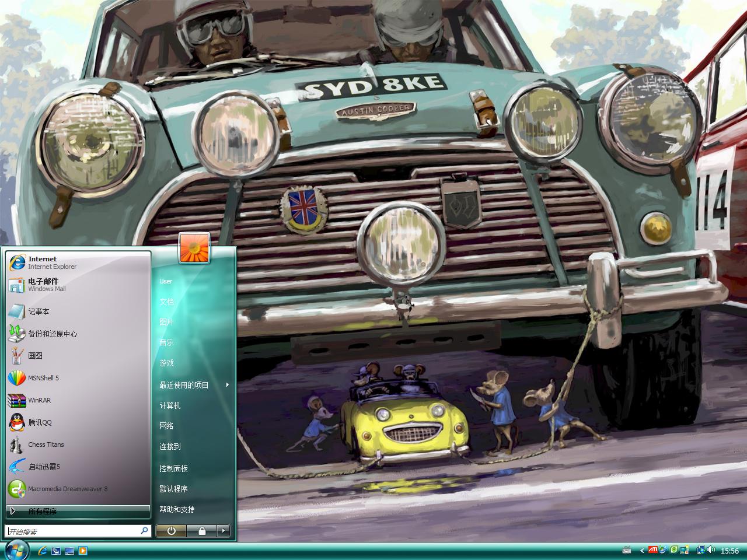Launch 启动迅雷5 downloader
Screen dimensions: 747x560
pyautogui.click(x=78, y=467)
